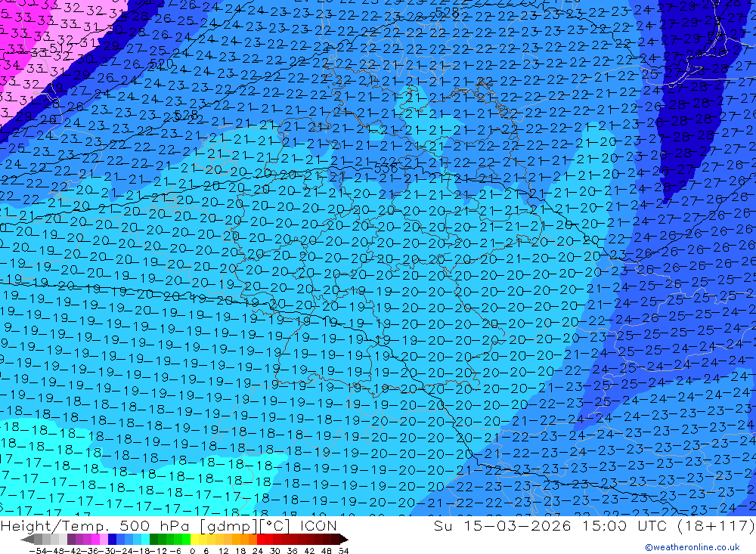Pick the dark green -12 legend swatch

tap(153, 539)
